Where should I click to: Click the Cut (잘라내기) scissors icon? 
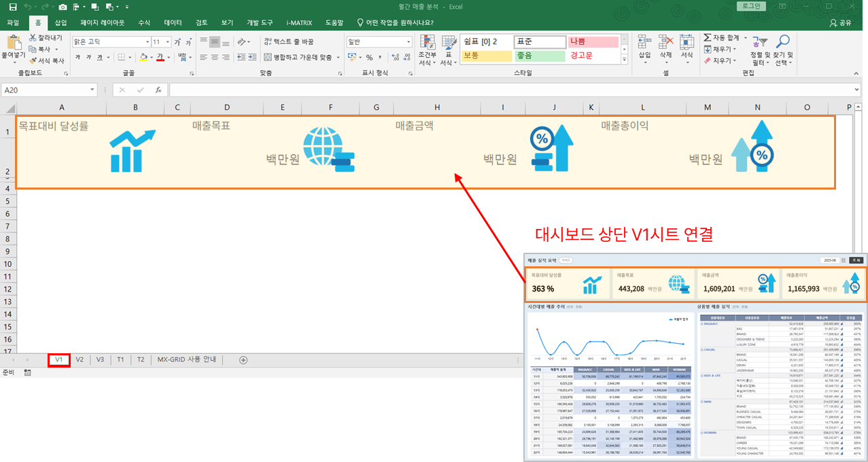(33, 38)
